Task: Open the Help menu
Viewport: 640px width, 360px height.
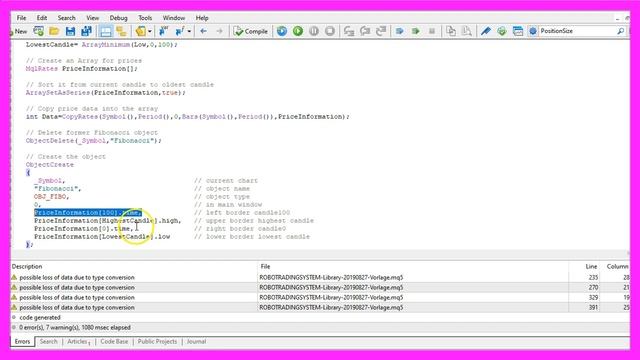Action: click(x=202, y=18)
